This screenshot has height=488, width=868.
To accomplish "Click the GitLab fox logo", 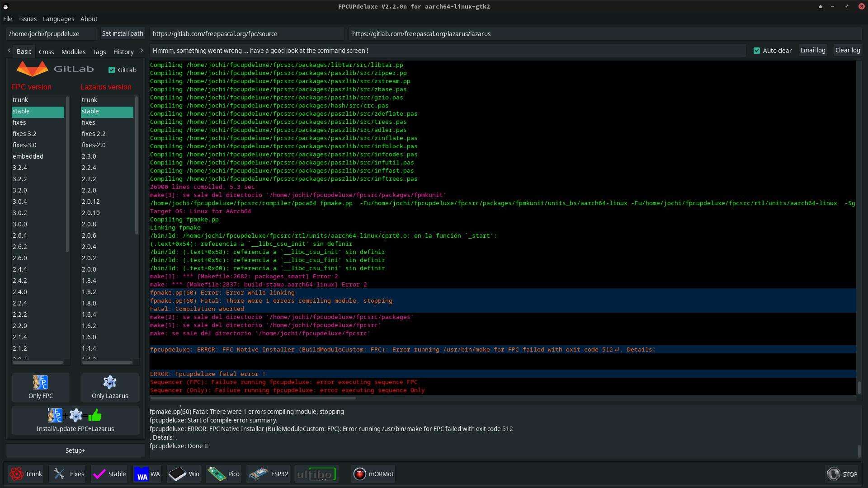I will pyautogui.click(x=32, y=69).
